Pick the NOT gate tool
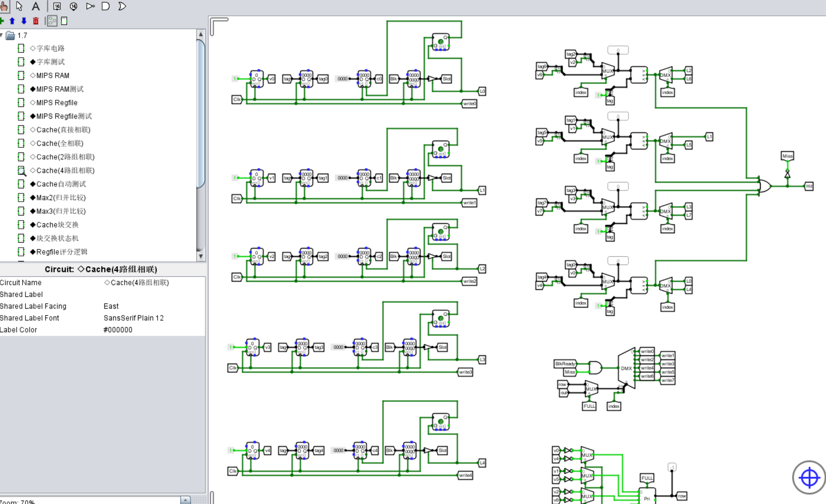 90,6
